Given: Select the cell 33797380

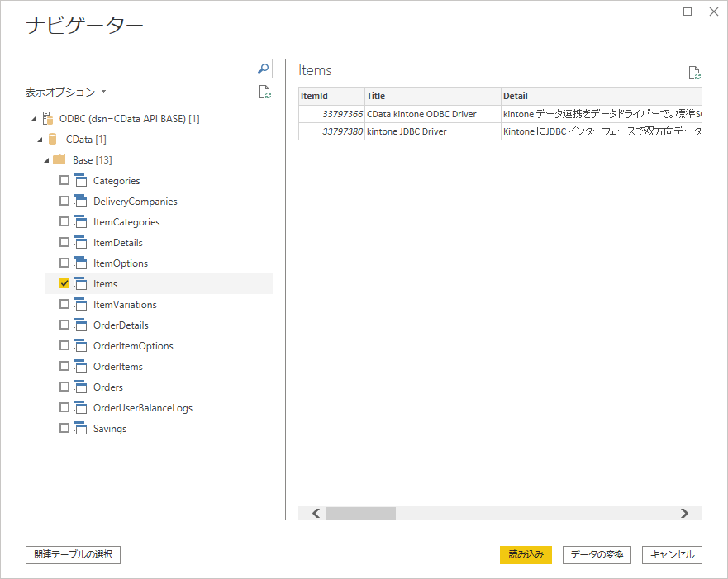Looking at the screenshot, I should [x=331, y=131].
